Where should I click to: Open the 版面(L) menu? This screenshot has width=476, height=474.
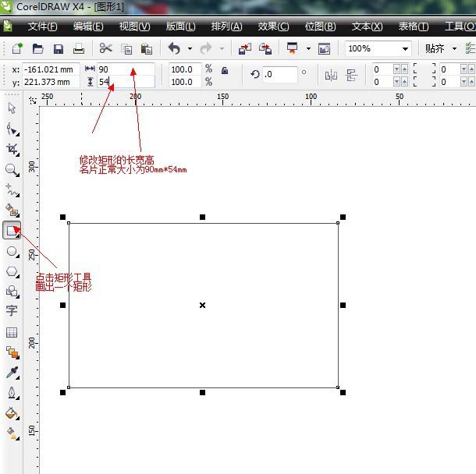(x=180, y=27)
